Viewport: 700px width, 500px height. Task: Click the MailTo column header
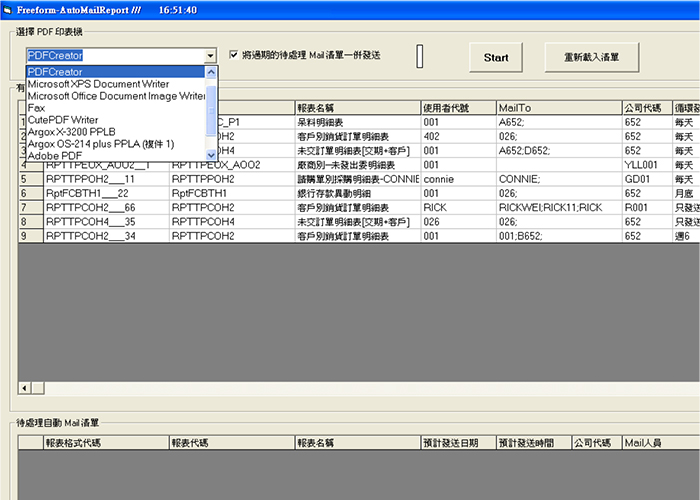[559, 108]
